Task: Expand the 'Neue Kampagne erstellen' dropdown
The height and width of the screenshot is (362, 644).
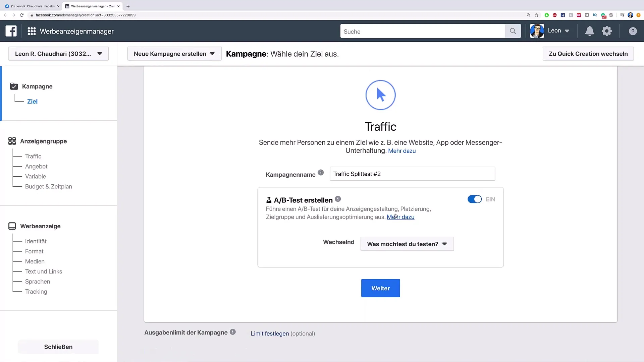Action: [x=174, y=54]
